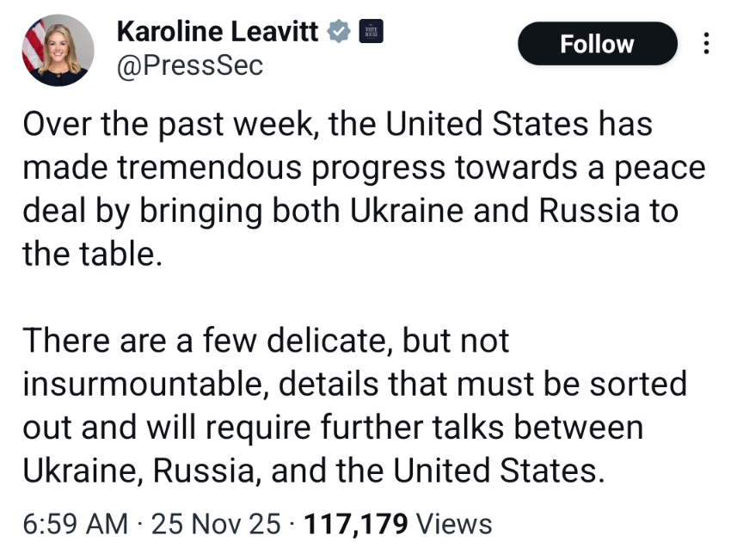Click the blue verified checkmark badge

pyautogui.click(x=339, y=33)
